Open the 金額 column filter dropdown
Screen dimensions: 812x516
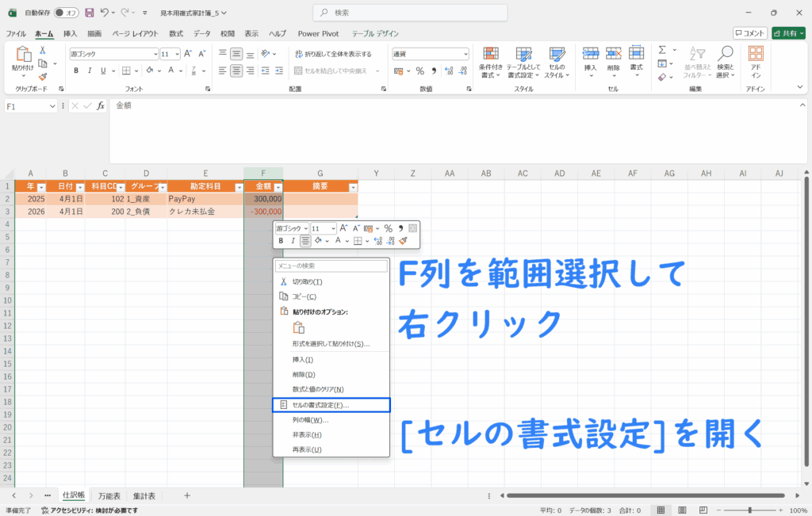(x=278, y=187)
